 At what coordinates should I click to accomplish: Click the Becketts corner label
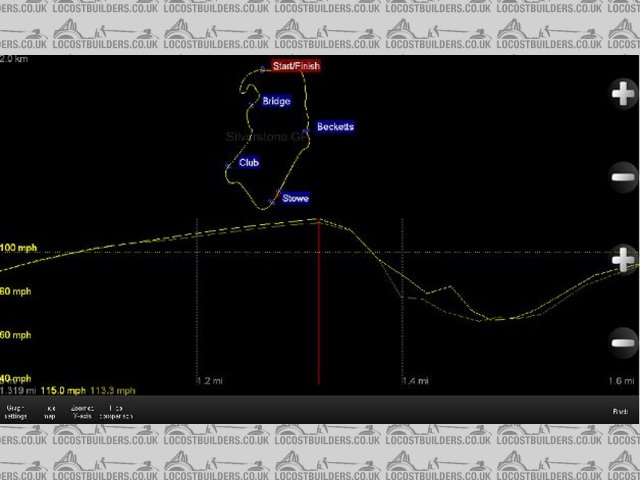(334, 127)
